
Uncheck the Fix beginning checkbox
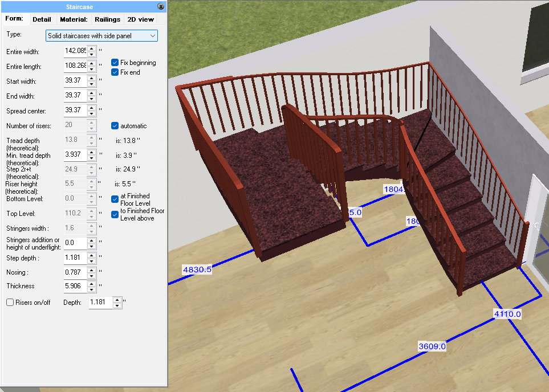115,63
